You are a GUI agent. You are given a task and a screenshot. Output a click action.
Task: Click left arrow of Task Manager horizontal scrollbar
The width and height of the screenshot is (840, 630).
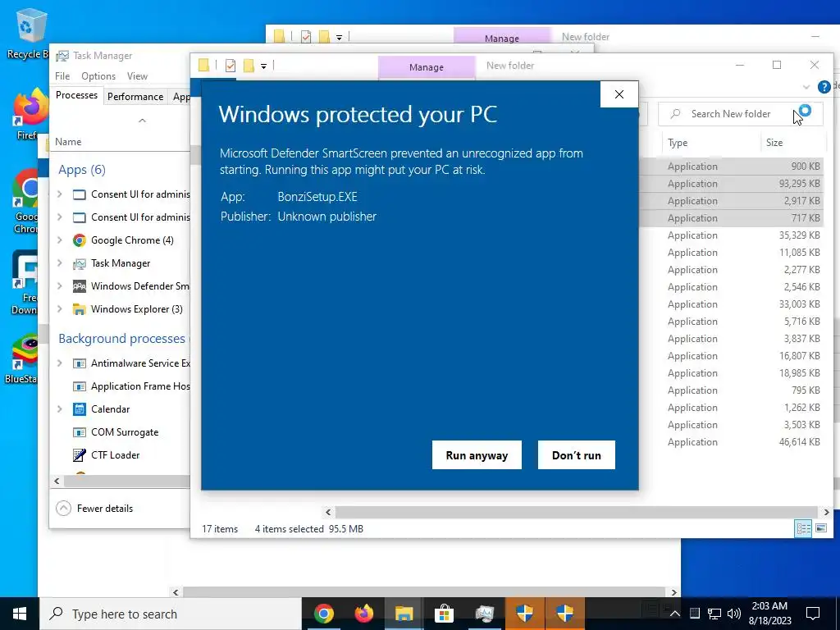57,481
